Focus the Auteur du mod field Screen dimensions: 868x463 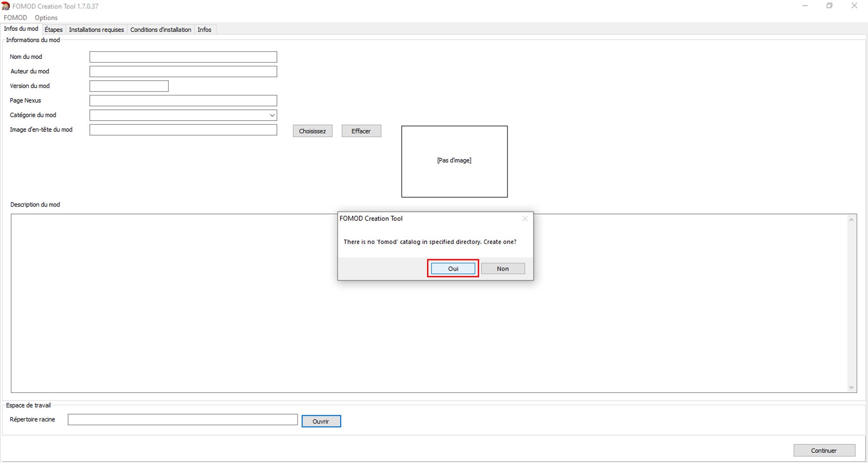coord(183,71)
